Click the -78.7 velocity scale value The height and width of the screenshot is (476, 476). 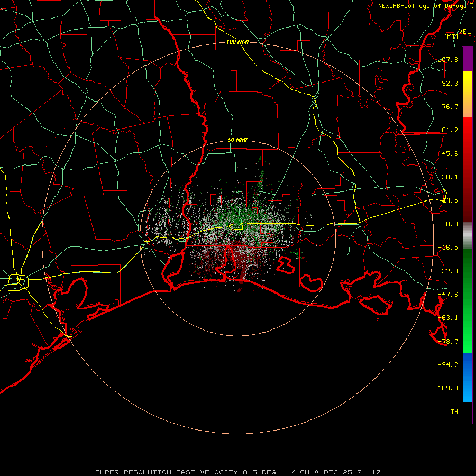448,342
